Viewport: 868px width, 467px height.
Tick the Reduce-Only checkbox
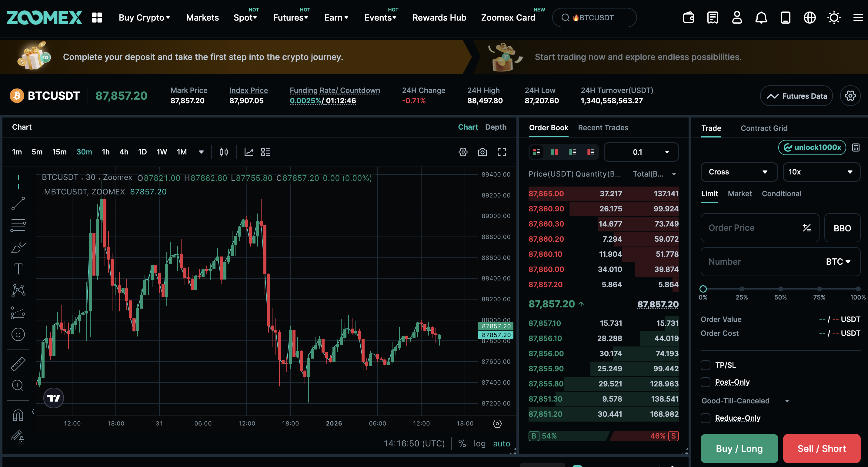(706, 418)
